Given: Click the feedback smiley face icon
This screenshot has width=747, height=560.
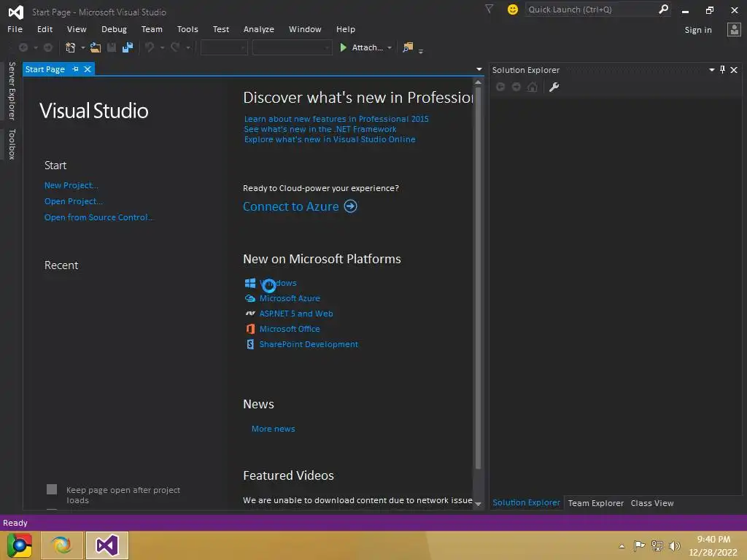Looking at the screenshot, I should click(x=513, y=9).
